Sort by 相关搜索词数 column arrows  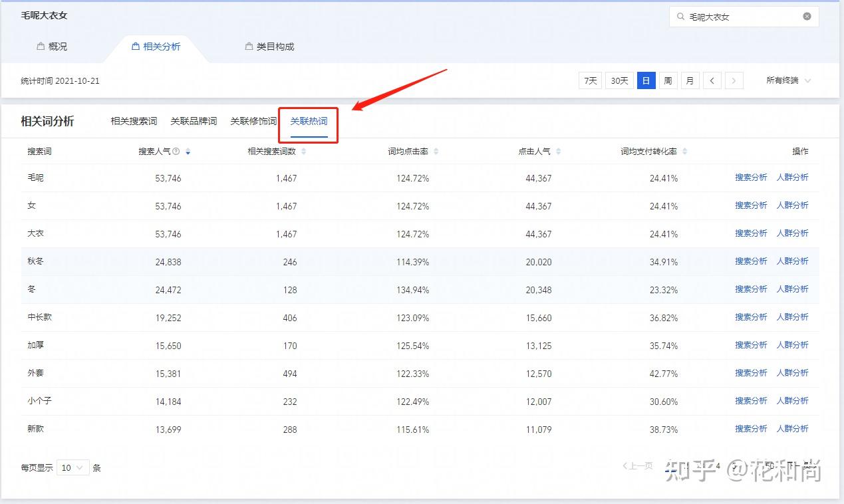pos(303,152)
